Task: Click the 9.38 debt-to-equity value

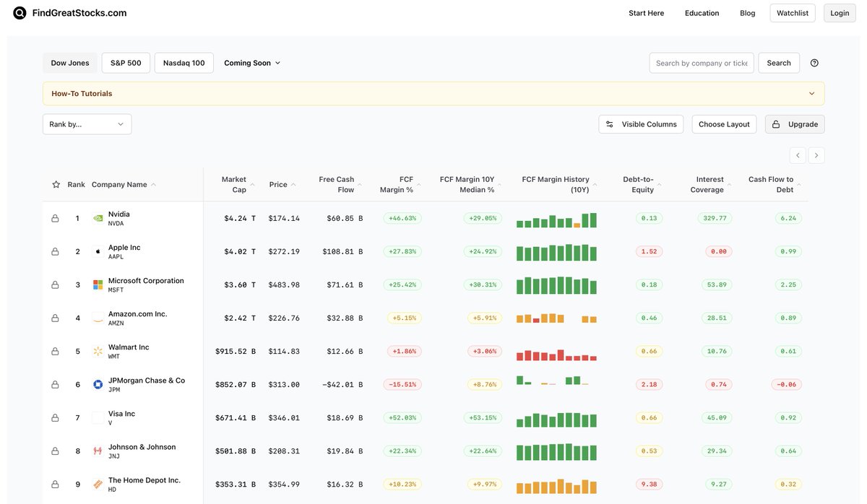Action: [649, 484]
